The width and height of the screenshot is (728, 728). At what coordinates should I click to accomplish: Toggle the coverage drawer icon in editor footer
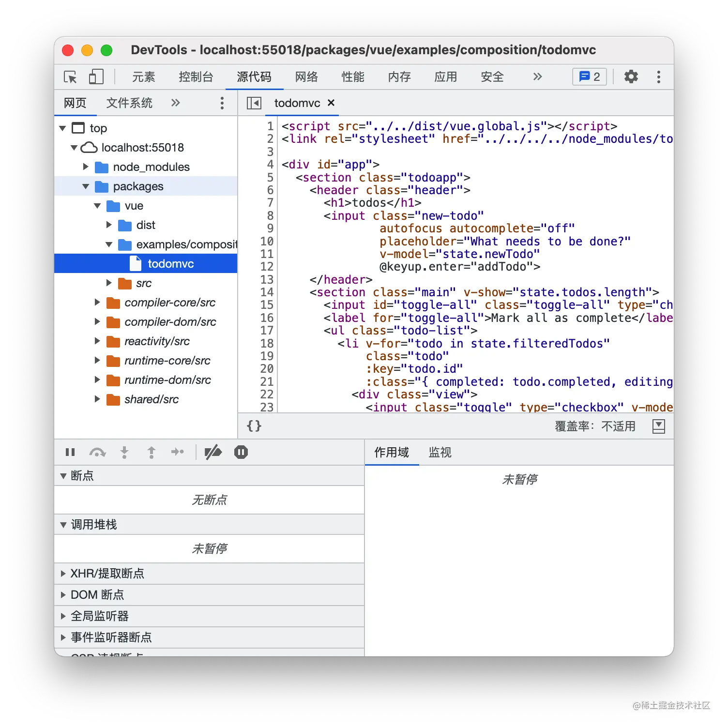point(659,426)
